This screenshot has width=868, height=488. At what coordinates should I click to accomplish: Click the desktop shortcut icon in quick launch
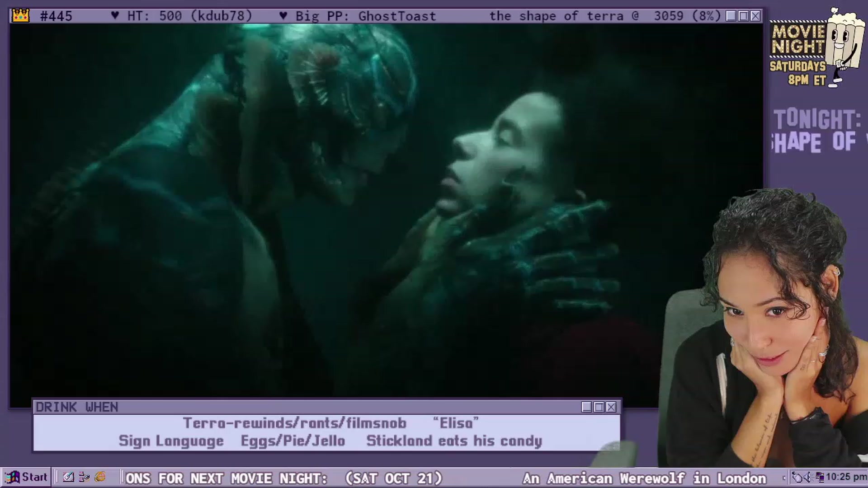68,477
